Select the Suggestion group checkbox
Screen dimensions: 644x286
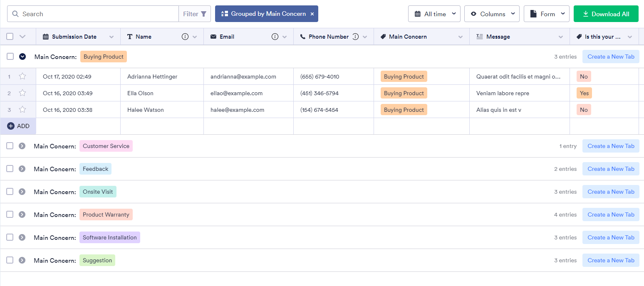point(10,260)
